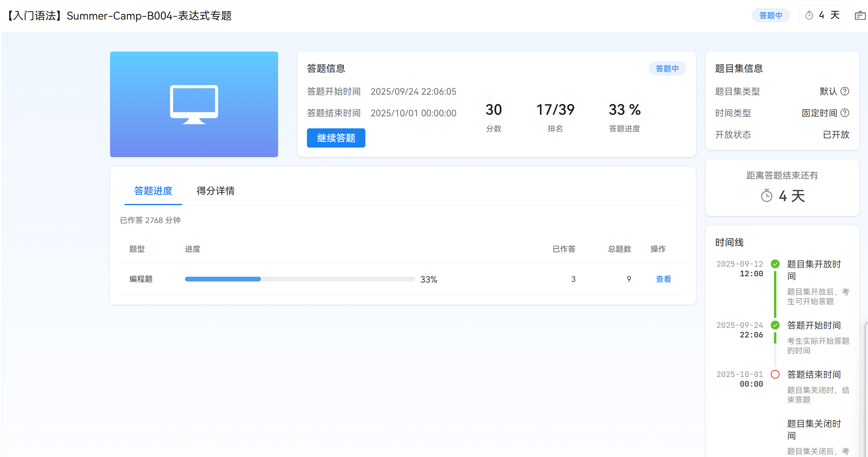The height and width of the screenshot is (457, 868).
Task: Switch to the 答题进度 tab
Action: click(153, 191)
